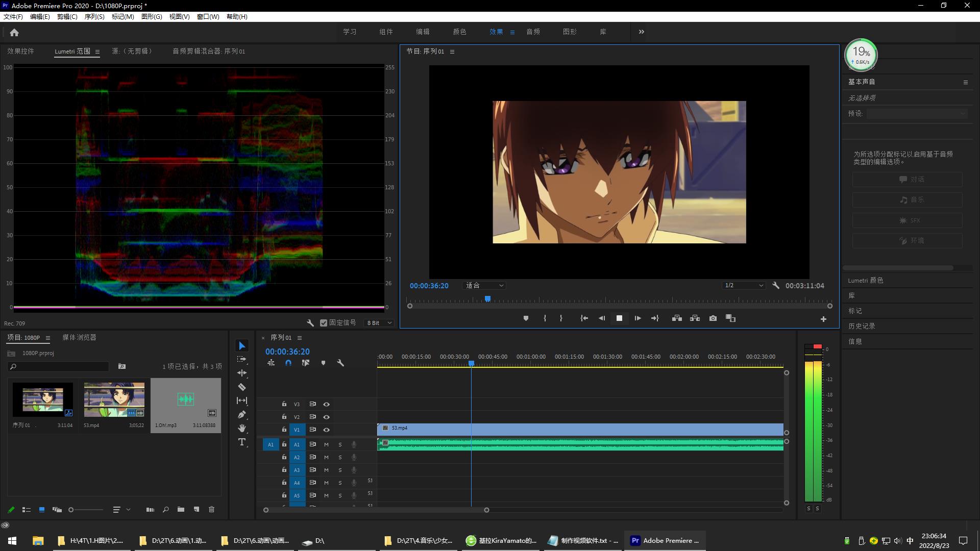980x551 pixels.
Task: Toggle the clamp signal checkbox
Action: pos(323,323)
